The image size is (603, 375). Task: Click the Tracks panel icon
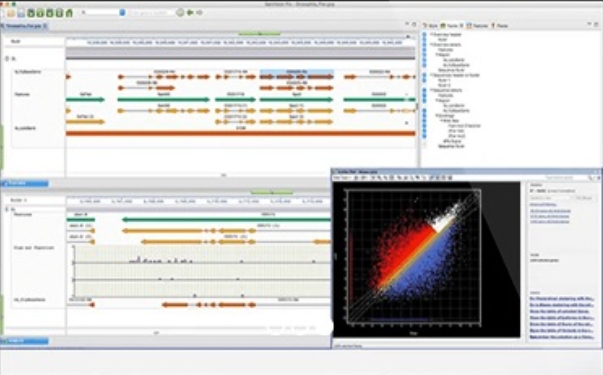[x=443, y=26]
